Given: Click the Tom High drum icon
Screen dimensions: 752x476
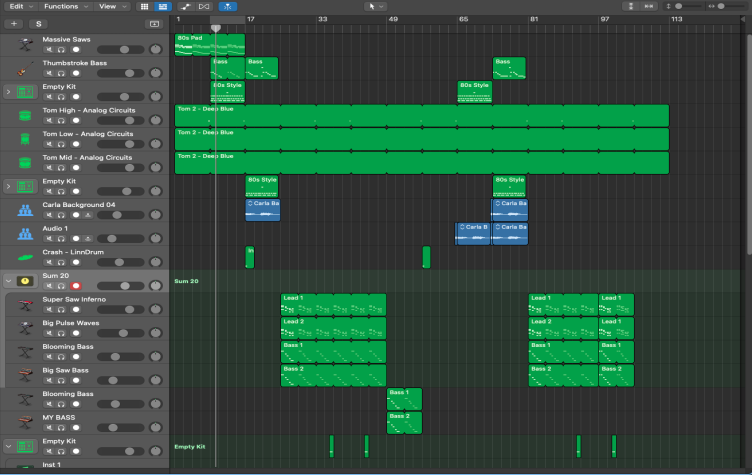Looking at the screenshot, I should 25,115.
